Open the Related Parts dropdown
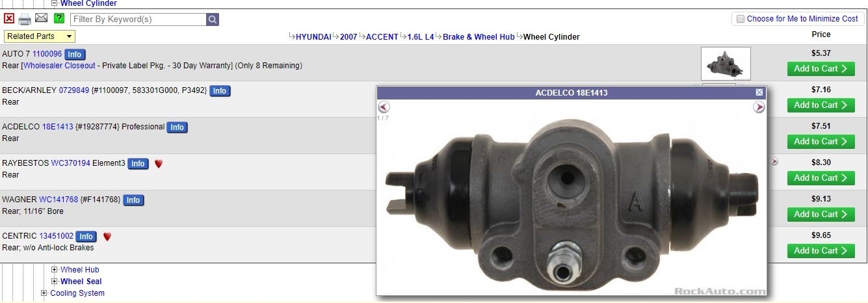868x303 pixels. click(x=40, y=36)
